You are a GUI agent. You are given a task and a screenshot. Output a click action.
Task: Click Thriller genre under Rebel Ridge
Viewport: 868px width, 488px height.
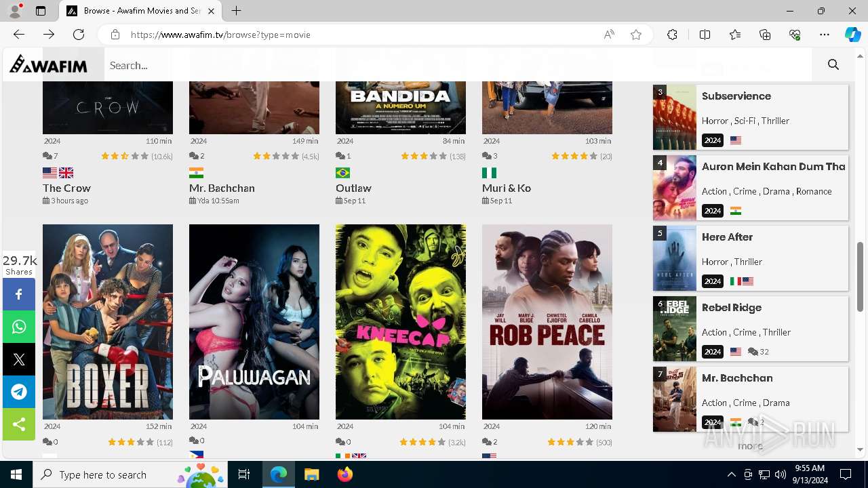tap(776, 332)
